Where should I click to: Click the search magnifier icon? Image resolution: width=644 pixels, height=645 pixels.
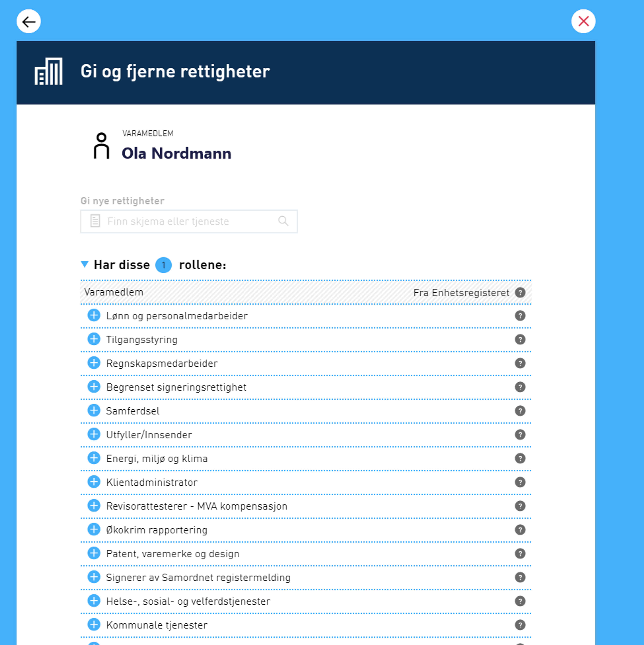(283, 221)
